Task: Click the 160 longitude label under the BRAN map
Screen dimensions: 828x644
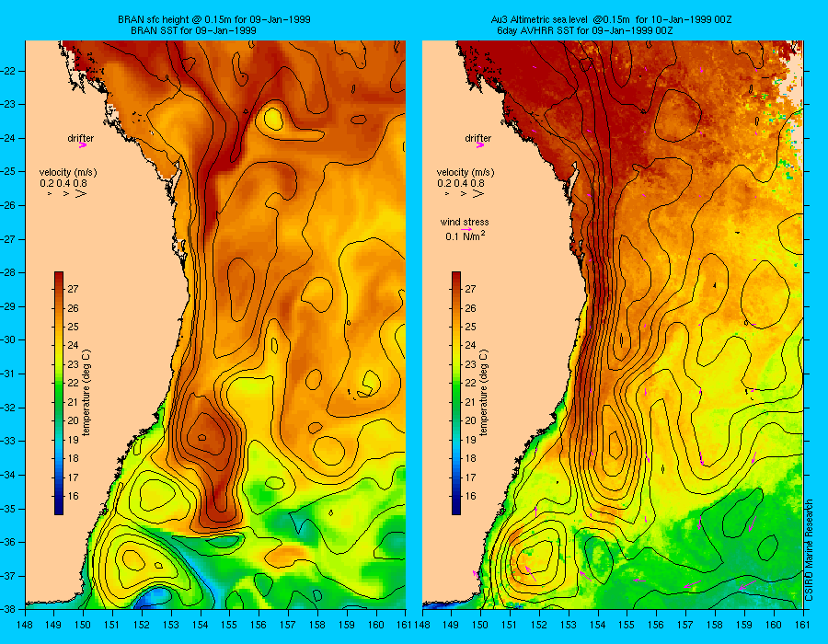Action: point(376,625)
